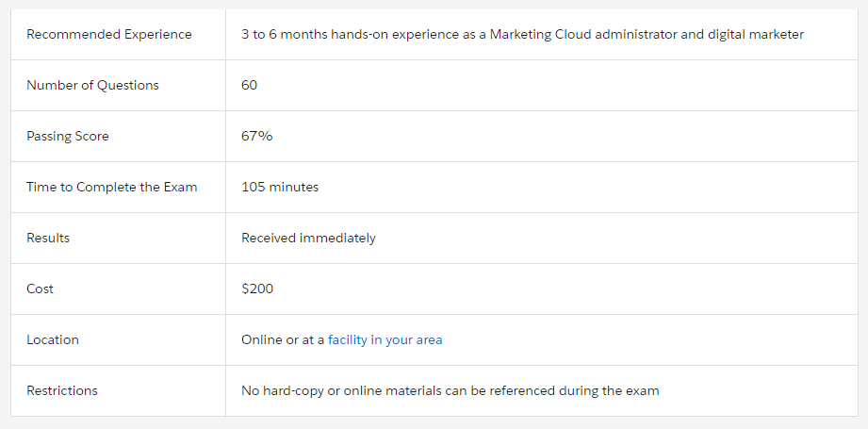The image size is (868, 429).
Task: Click the "Results" row label
Action: pos(48,238)
